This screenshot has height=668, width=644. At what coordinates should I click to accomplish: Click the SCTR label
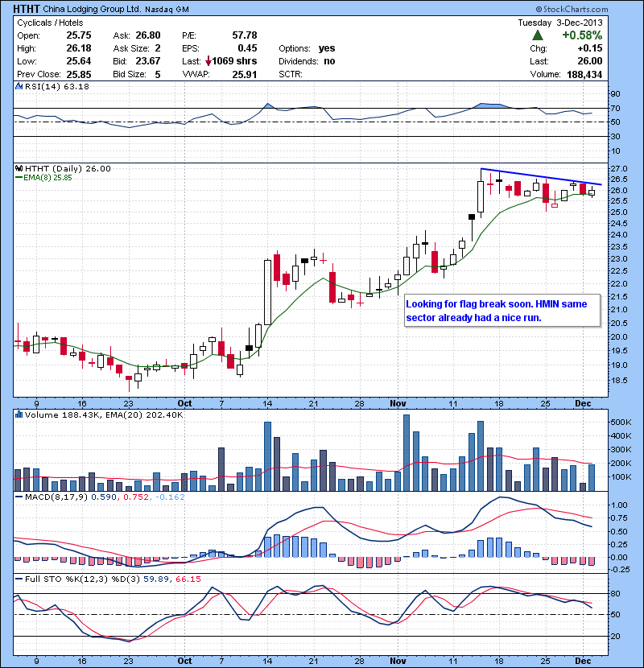(x=291, y=74)
